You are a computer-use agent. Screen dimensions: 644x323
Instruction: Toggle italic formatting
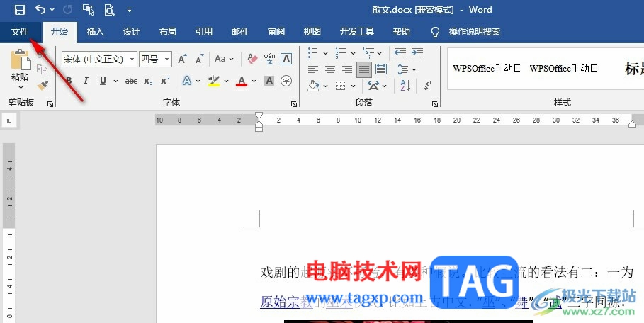tap(86, 81)
